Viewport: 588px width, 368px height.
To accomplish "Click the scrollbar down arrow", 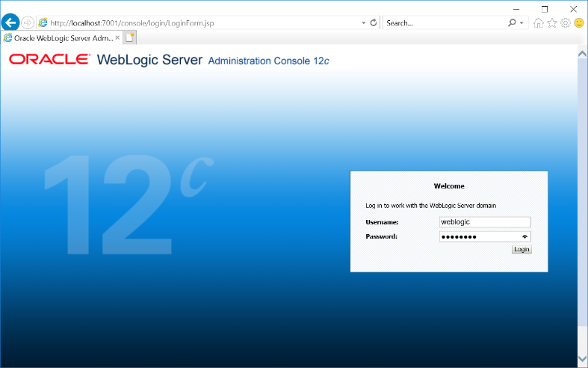I will (x=582, y=358).
